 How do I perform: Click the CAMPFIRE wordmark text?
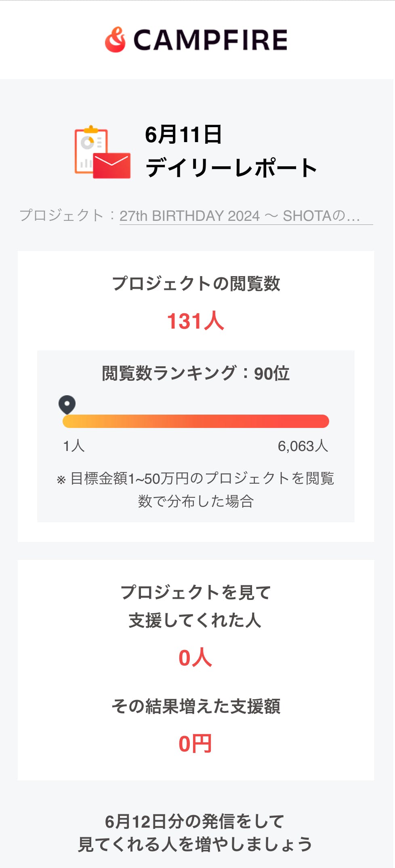click(210, 40)
